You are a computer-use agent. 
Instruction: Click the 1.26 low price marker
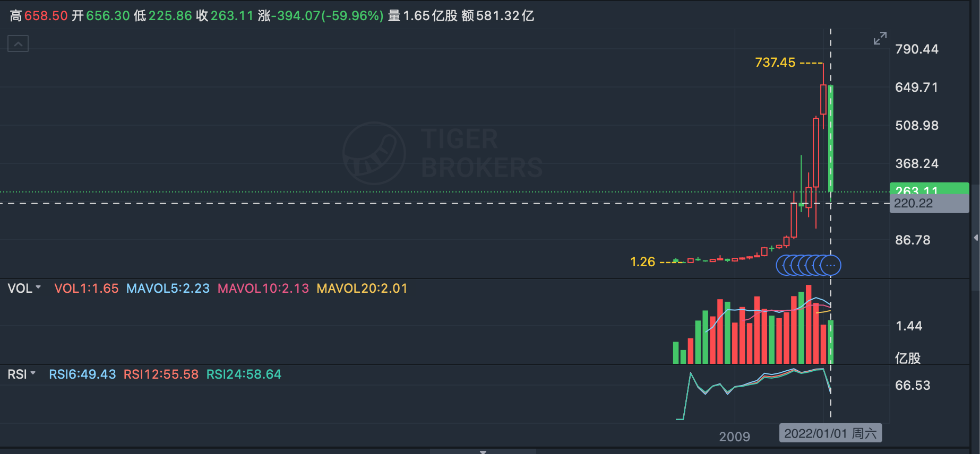point(642,262)
